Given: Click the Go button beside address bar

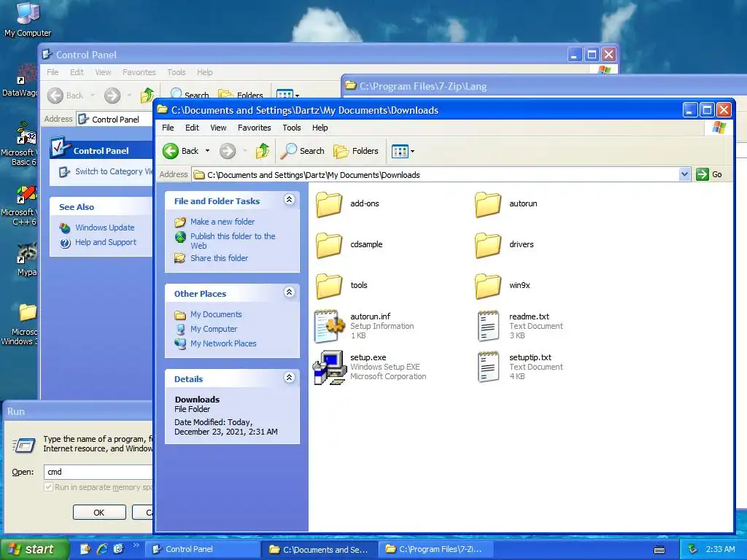Looking at the screenshot, I should pyautogui.click(x=709, y=175).
